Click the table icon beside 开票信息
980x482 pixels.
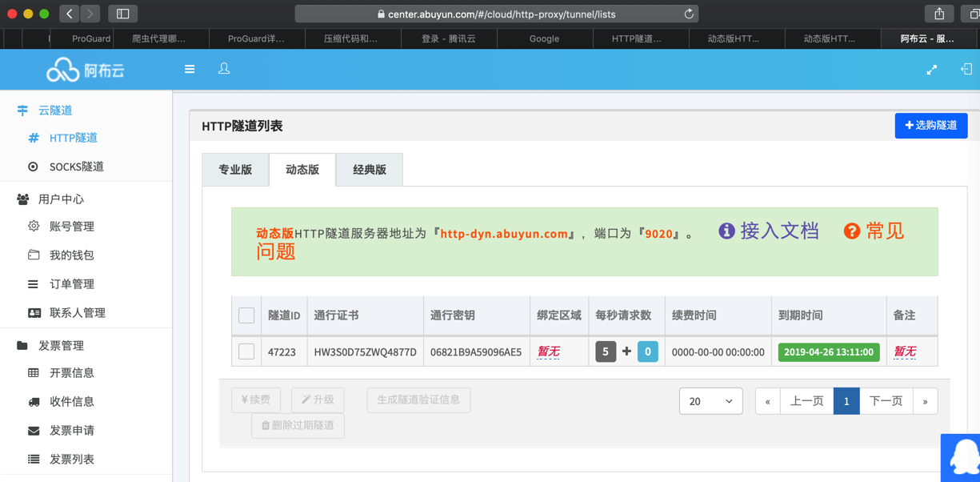pyautogui.click(x=34, y=373)
